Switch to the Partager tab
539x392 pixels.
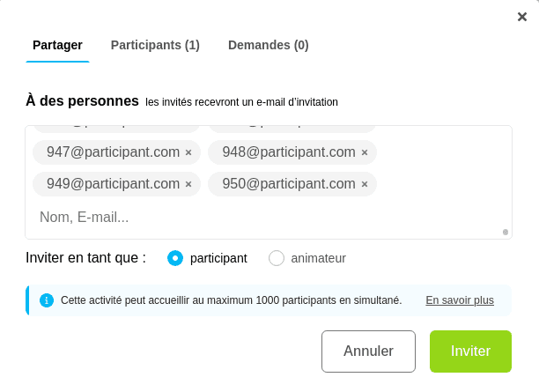tap(57, 45)
